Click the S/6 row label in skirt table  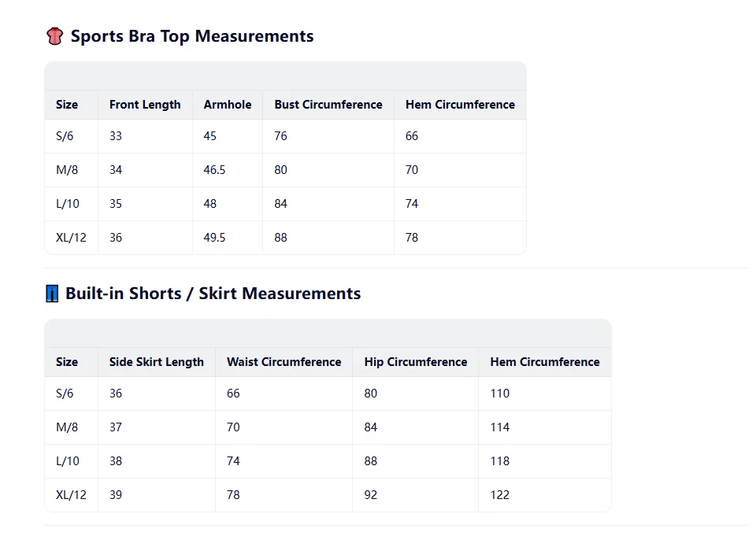point(65,394)
